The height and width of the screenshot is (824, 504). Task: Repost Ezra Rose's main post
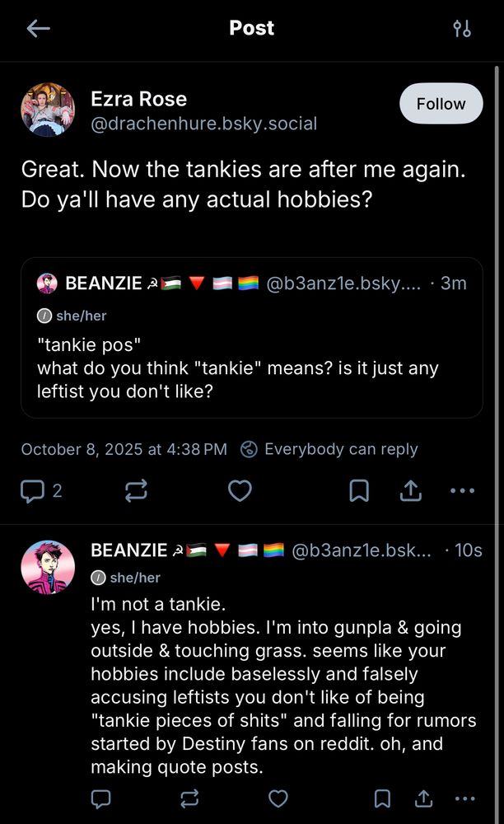136,491
